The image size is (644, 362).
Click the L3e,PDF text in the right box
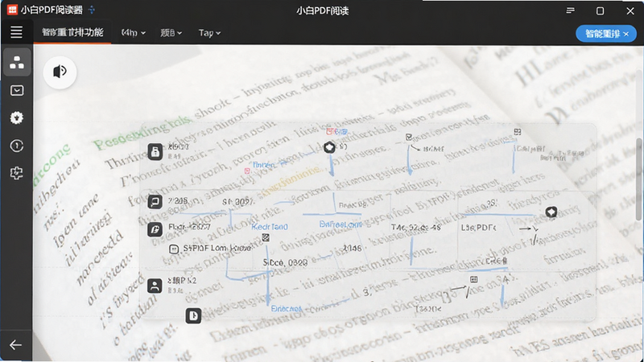tap(478, 228)
